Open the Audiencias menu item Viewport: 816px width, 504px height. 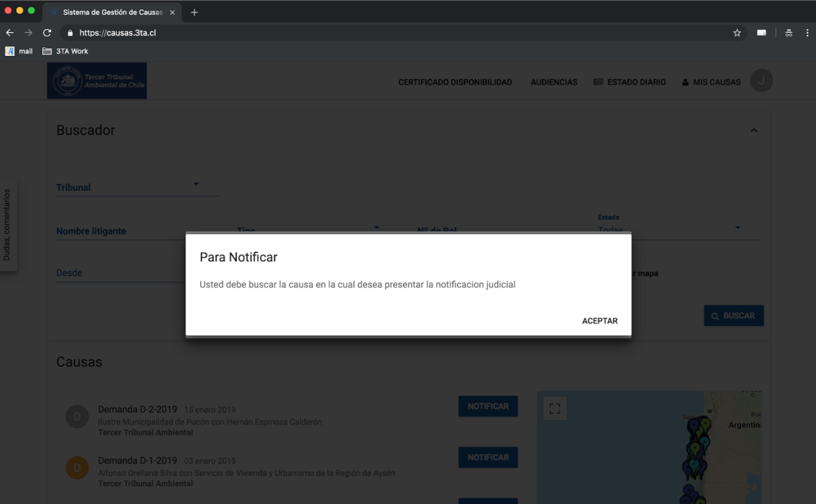(553, 82)
